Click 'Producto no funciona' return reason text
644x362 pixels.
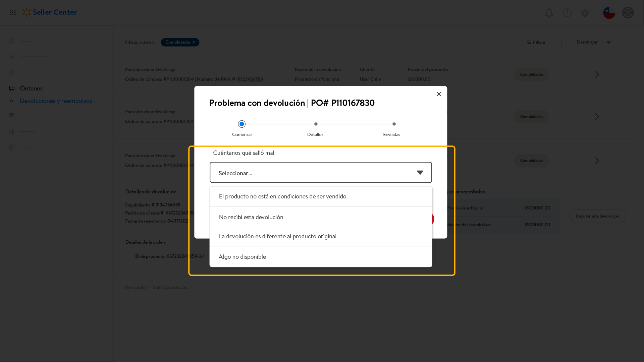pyautogui.click(x=317, y=79)
